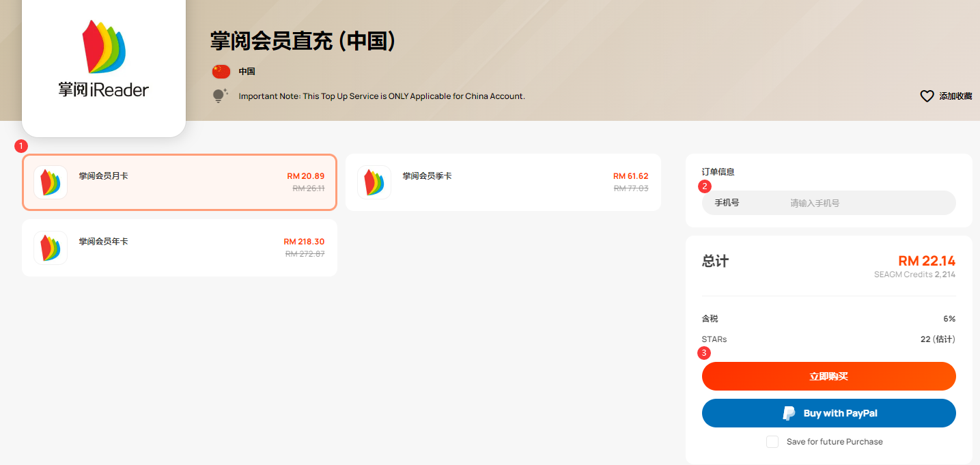Click the 掌阅会员直充 (中国) title
This screenshot has width=980, height=465.
coord(303,41)
